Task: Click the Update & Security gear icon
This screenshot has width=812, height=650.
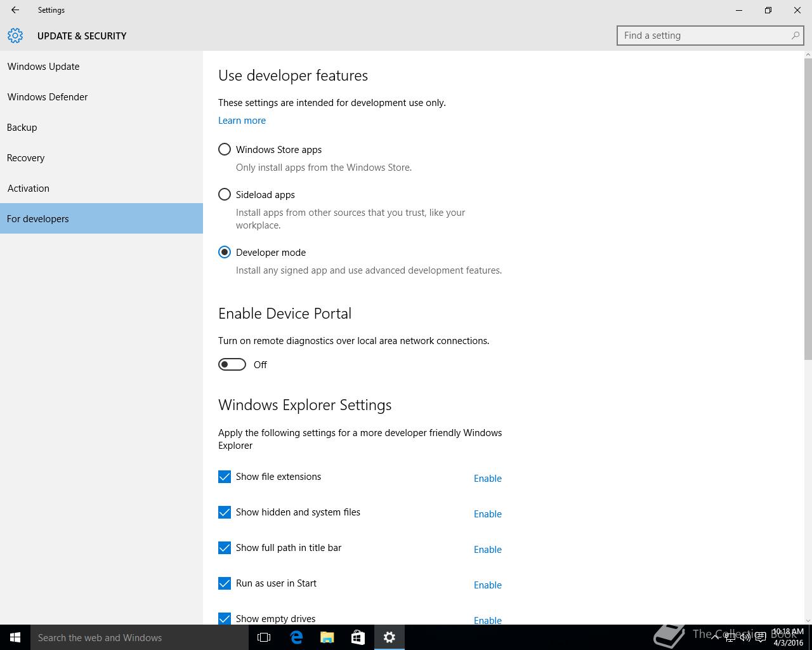Action: tap(15, 36)
